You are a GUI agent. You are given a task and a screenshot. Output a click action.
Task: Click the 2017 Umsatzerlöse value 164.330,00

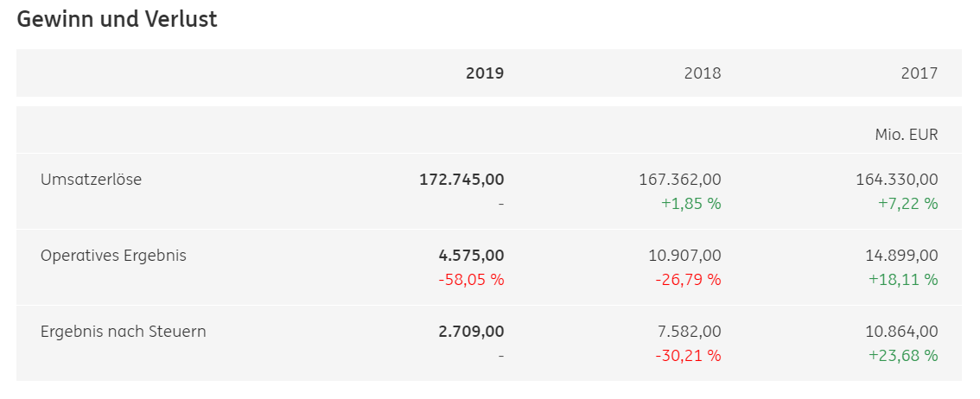[897, 180]
